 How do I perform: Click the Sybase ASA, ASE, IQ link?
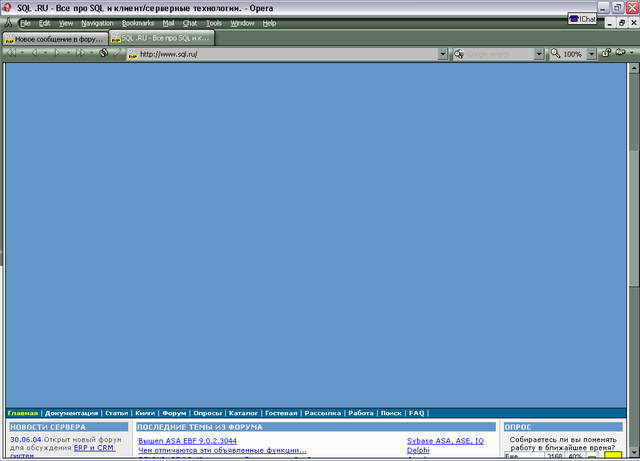(445, 440)
